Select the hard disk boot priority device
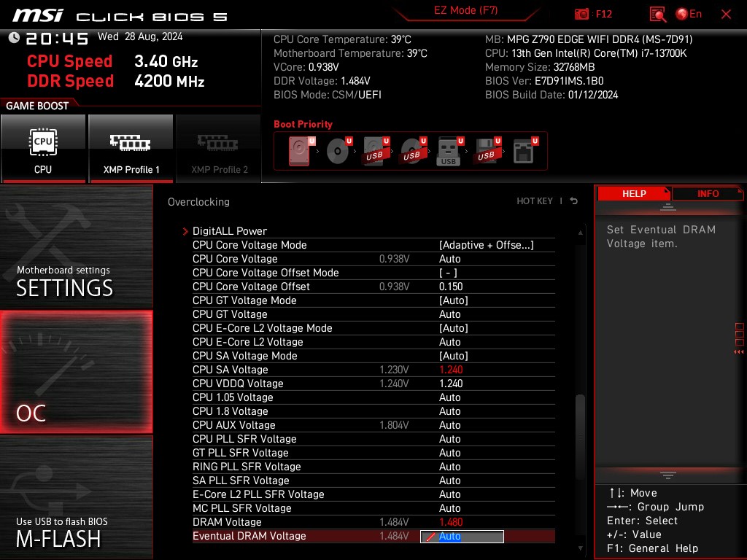This screenshot has height=560, width=747. pyautogui.click(x=302, y=151)
